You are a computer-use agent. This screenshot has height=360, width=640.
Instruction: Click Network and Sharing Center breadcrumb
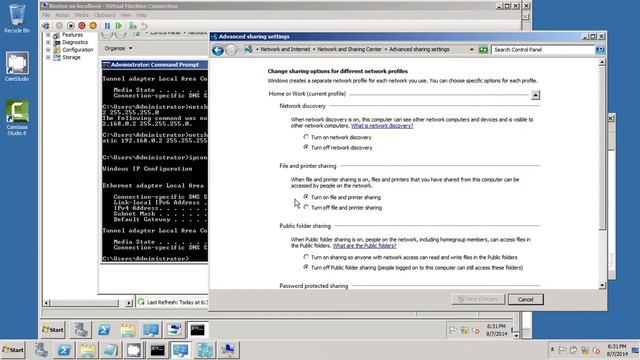pyautogui.click(x=349, y=49)
